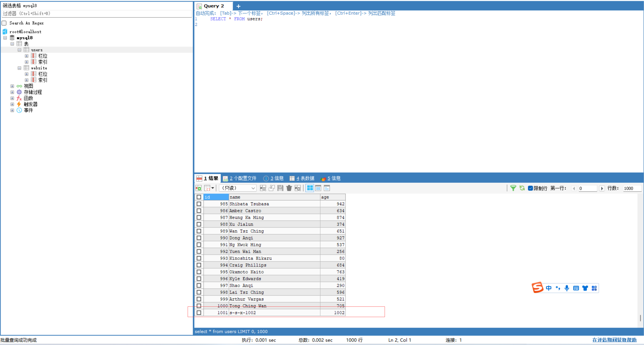Switch to the 2 个配置文件 tab
Screen dimensions: 644x345
(240, 178)
